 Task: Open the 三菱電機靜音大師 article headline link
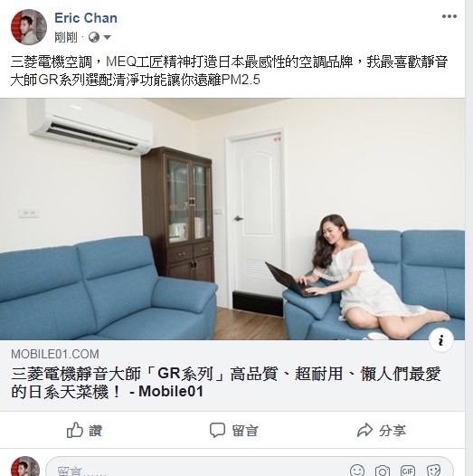point(226,383)
